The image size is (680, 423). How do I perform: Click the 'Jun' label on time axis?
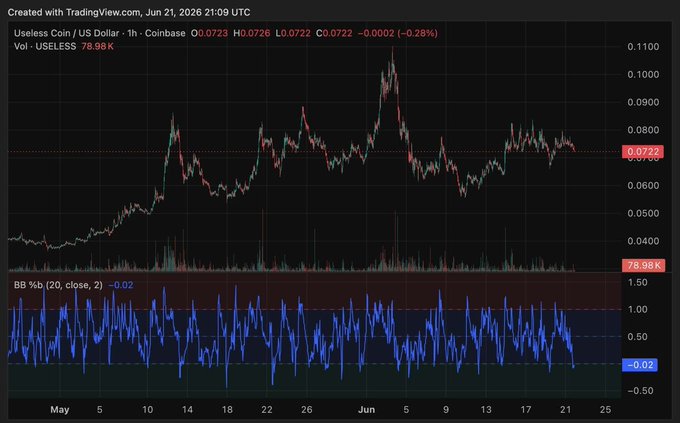click(x=366, y=410)
